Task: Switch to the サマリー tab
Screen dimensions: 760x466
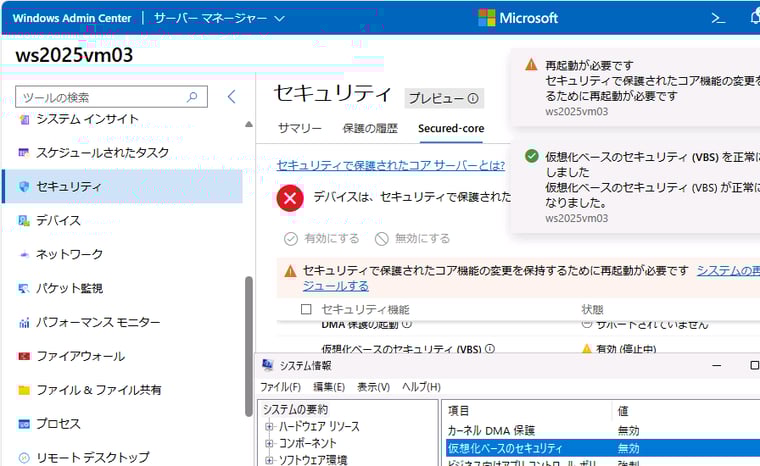Action: [x=300, y=129]
